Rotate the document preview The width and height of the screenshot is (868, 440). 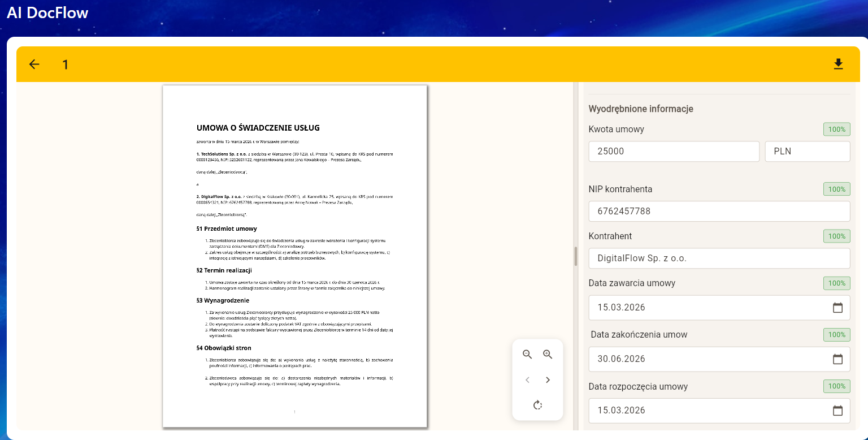click(537, 405)
